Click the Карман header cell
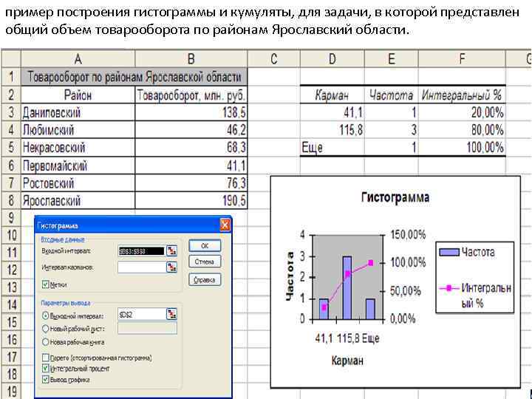Viewport: 532px width, 399px height. click(x=332, y=95)
